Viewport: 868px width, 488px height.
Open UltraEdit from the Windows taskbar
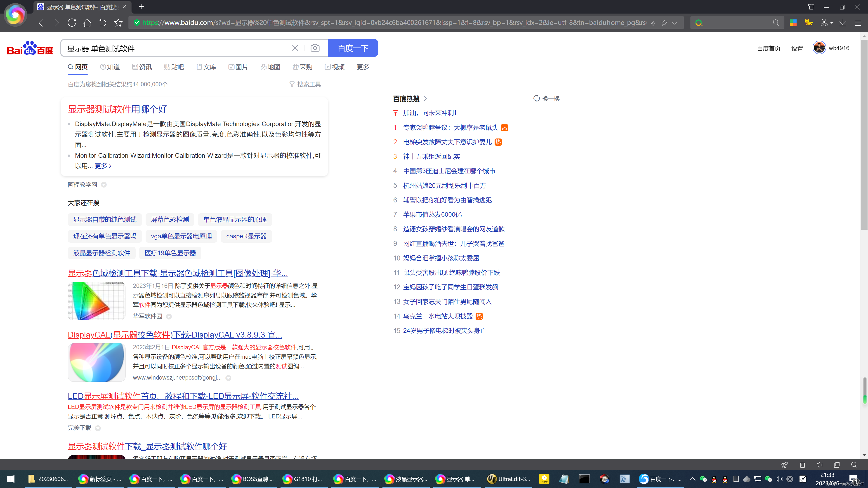tap(508, 479)
